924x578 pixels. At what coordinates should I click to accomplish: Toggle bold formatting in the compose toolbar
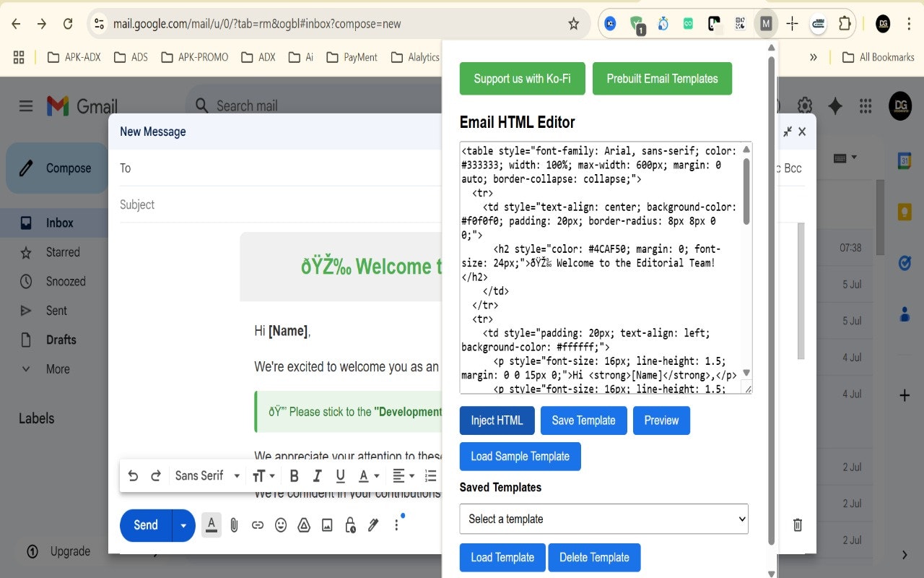click(x=294, y=475)
